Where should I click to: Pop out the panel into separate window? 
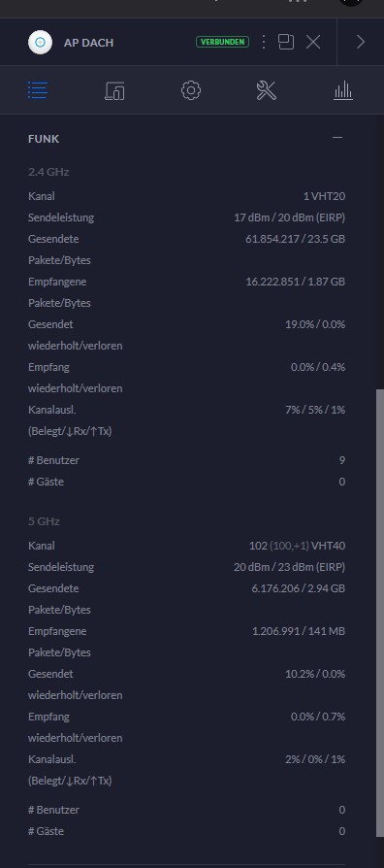pos(286,42)
